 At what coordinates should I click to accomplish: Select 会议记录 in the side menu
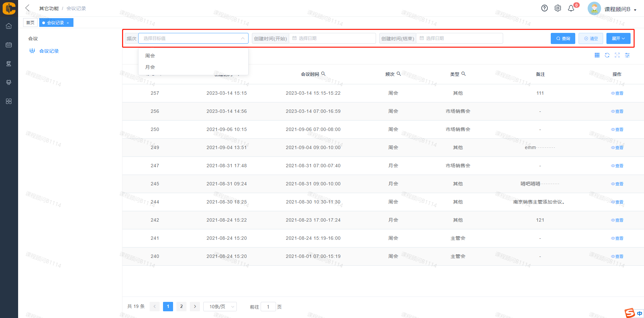[49, 51]
